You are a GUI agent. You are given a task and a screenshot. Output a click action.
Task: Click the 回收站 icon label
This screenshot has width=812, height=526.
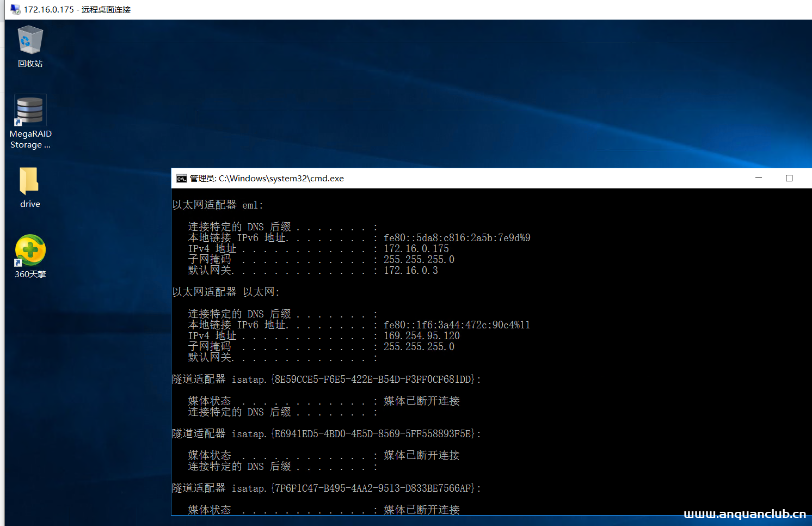(x=30, y=64)
